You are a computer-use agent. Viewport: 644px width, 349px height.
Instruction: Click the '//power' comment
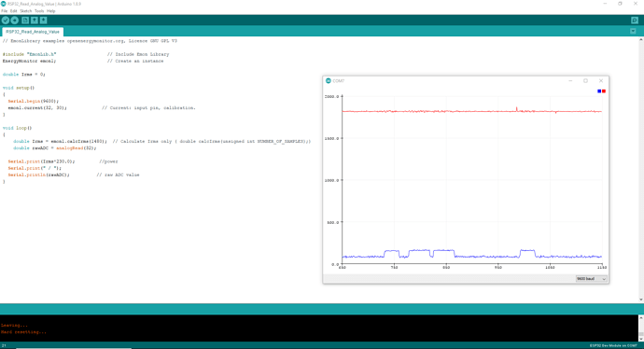pyautogui.click(x=109, y=161)
